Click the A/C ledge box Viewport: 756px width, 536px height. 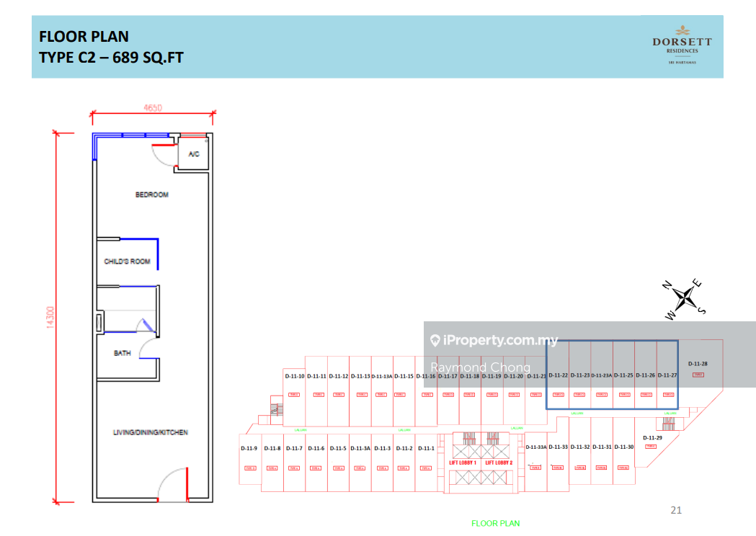tap(193, 154)
